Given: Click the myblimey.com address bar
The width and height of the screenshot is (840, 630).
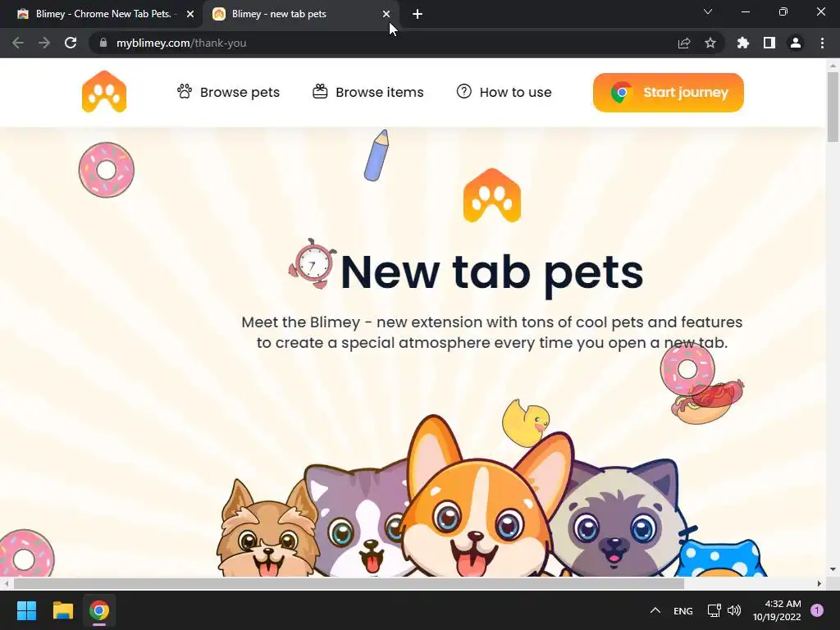Looking at the screenshot, I should pos(386,43).
